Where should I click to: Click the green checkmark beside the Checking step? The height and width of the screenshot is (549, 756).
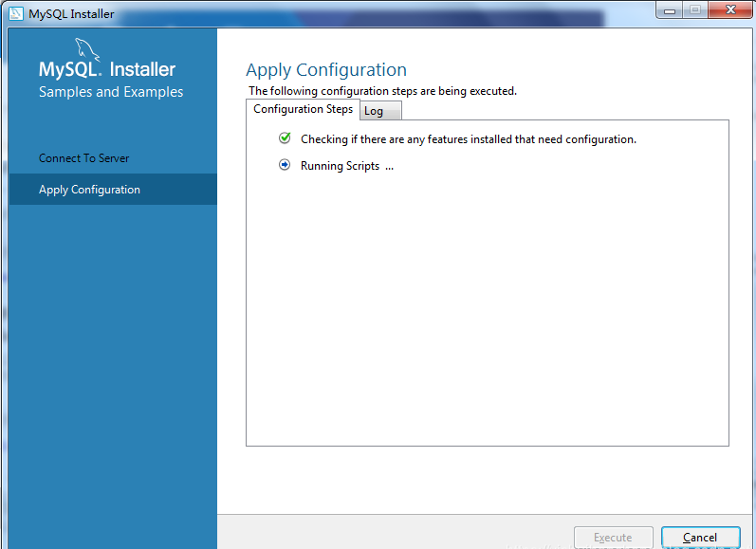285,138
